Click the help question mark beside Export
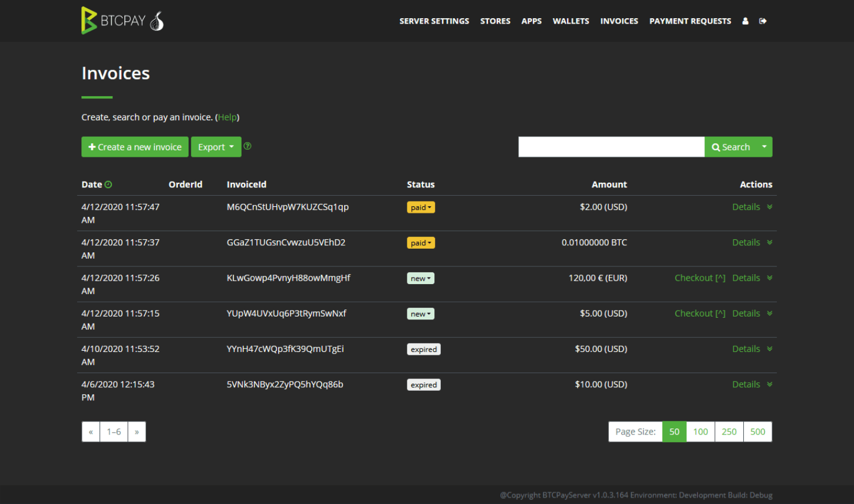The width and height of the screenshot is (854, 504). [x=247, y=146]
